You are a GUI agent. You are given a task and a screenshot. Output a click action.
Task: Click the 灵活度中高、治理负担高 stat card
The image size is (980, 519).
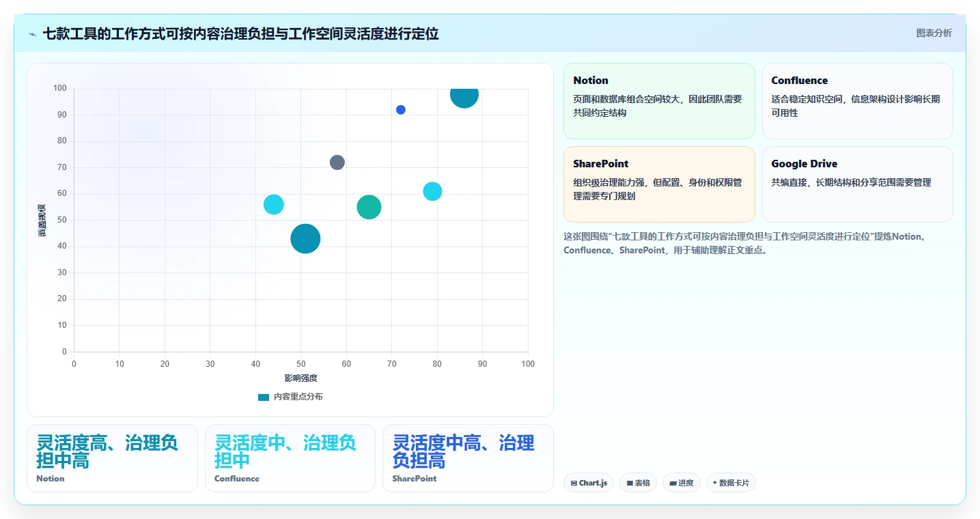pos(468,458)
